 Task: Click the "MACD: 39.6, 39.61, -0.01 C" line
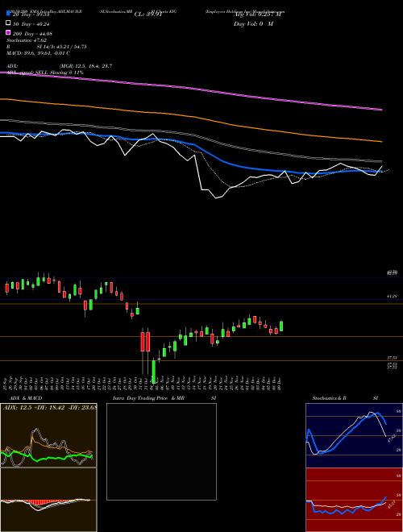click(x=38, y=53)
